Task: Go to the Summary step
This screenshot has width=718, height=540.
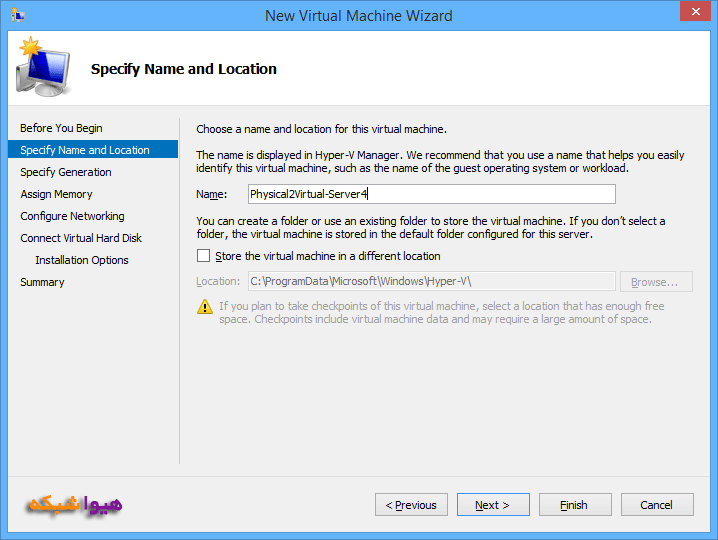Action: 42,282
